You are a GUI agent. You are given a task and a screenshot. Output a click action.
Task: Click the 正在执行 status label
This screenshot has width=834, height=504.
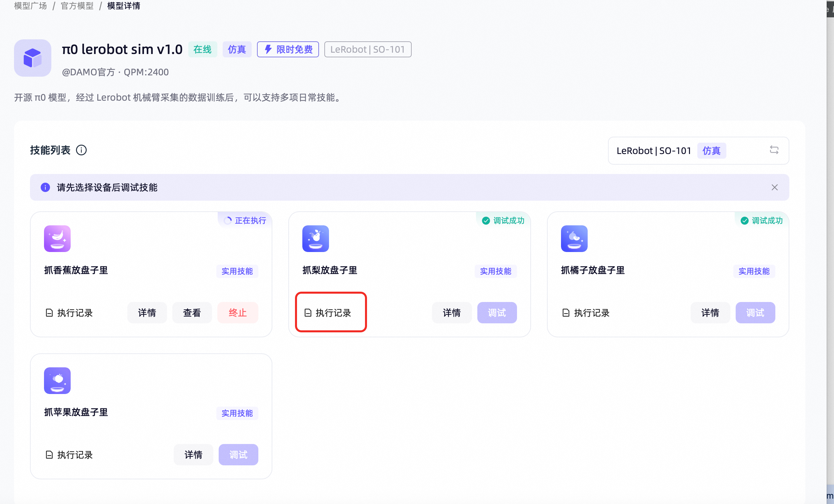click(x=245, y=220)
